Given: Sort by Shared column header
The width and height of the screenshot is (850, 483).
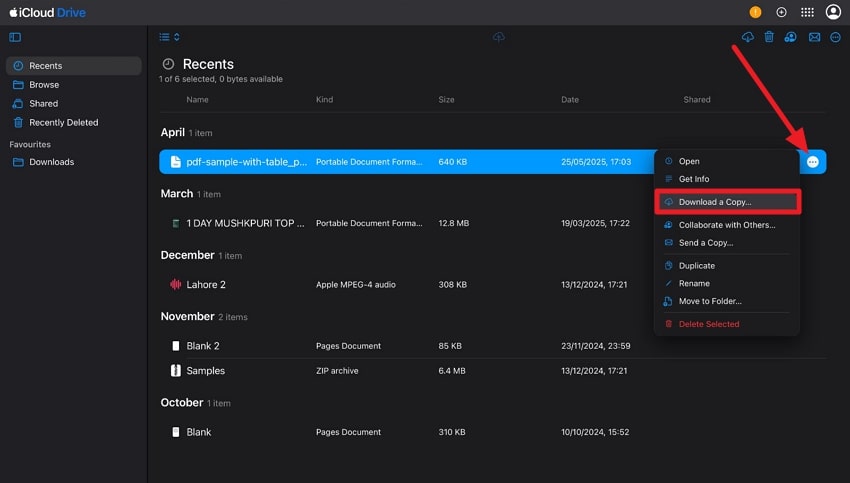Looking at the screenshot, I should point(697,100).
